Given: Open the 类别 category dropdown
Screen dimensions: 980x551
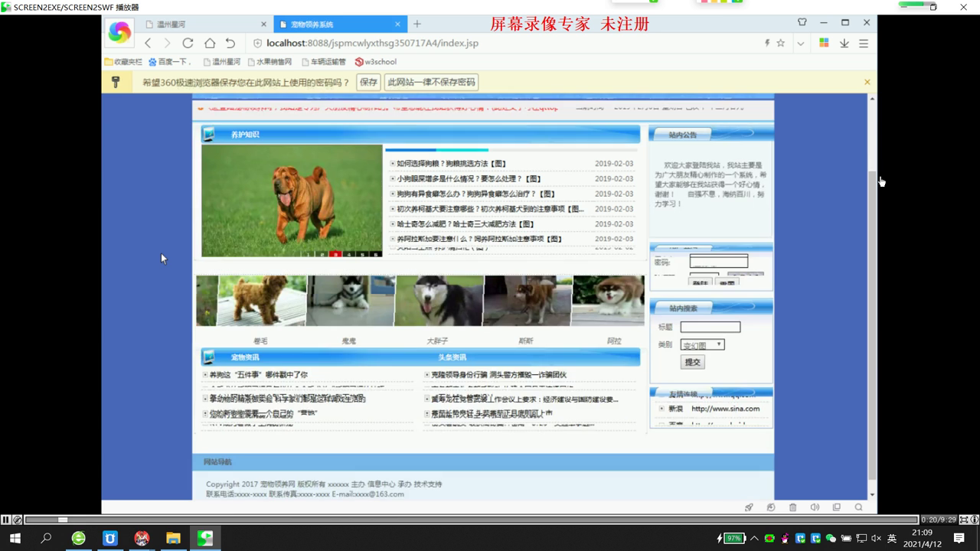Looking at the screenshot, I should click(x=703, y=344).
